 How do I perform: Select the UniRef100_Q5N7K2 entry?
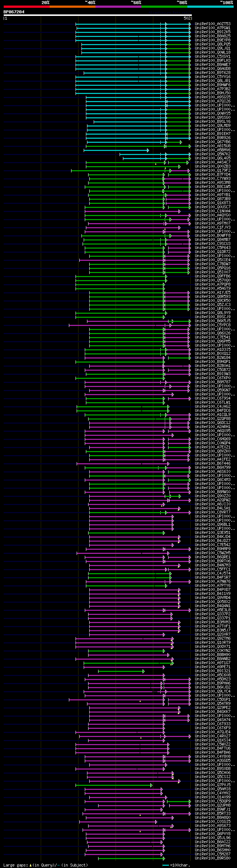point(213,154)
